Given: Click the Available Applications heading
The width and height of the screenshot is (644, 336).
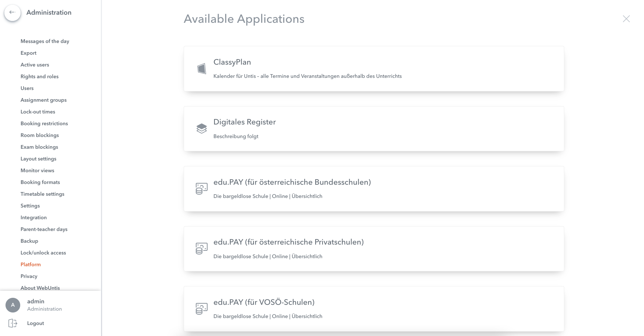Looking at the screenshot, I should pos(244,19).
